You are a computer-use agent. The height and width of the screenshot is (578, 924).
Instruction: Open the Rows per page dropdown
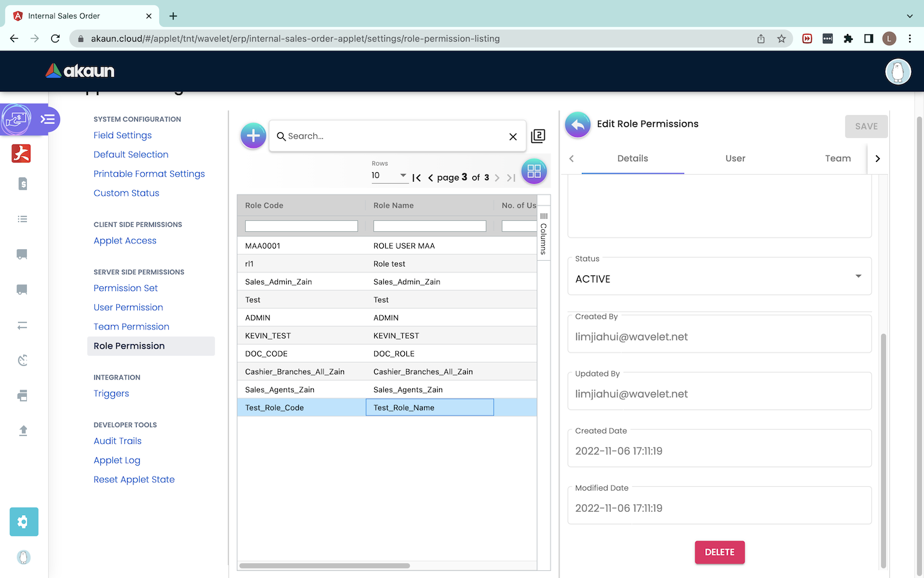pyautogui.click(x=389, y=175)
